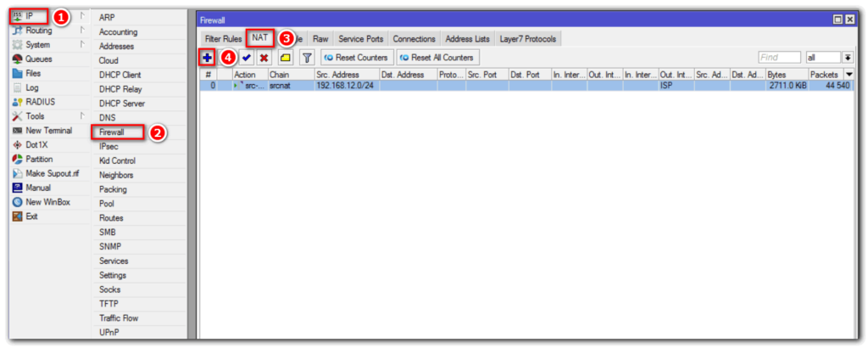Open the column chooser arrow after Packets
The height and width of the screenshot is (348, 868).
849,75
